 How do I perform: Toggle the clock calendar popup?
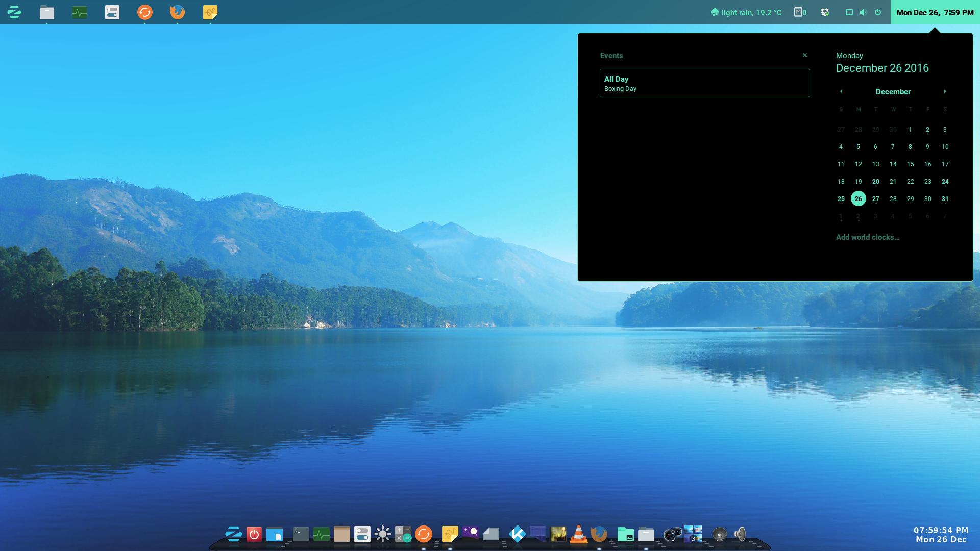point(935,12)
